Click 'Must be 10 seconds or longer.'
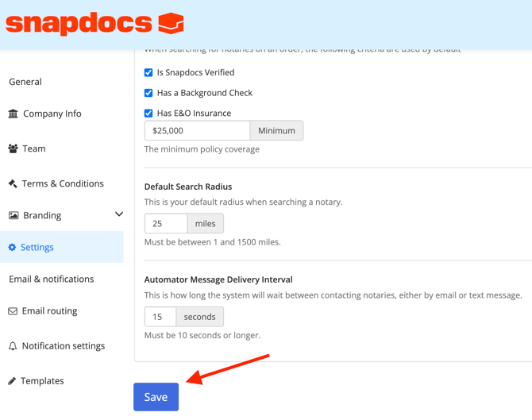Image resolution: width=532 pixels, height=420 pixels. coord(202,336)
